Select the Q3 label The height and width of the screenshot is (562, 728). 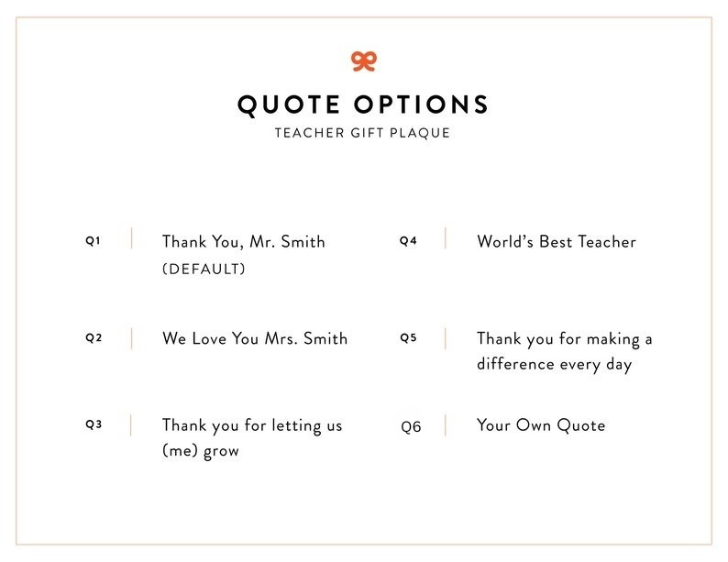click(x=94, y=424)
